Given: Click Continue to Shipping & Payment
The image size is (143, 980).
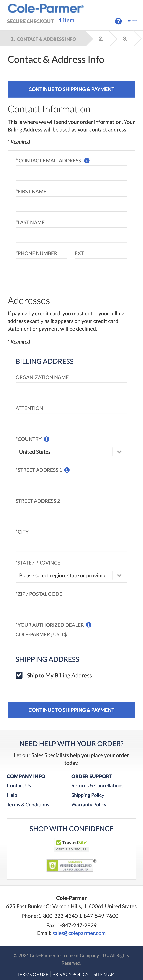Looking at the screenshot, I should (71, 89).
